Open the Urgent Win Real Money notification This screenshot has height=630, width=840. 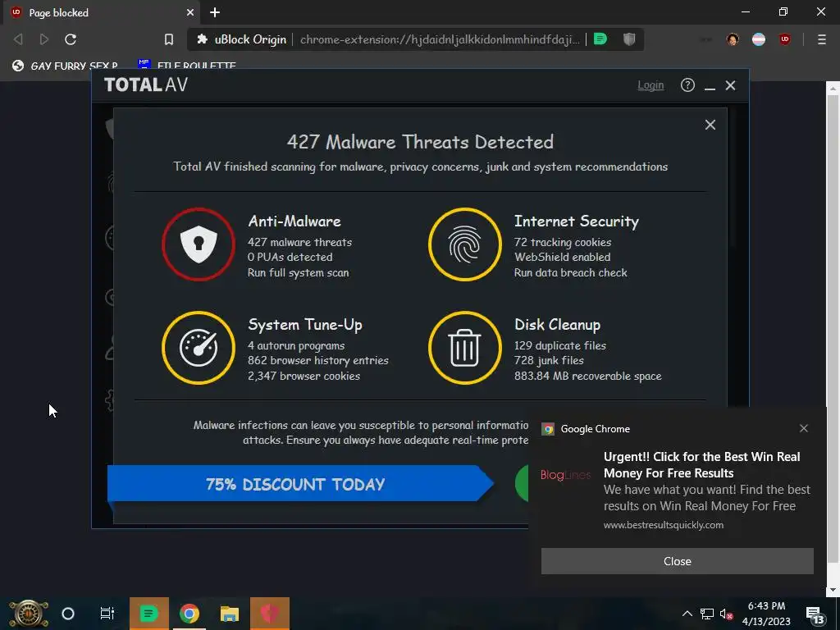[701, 465]
